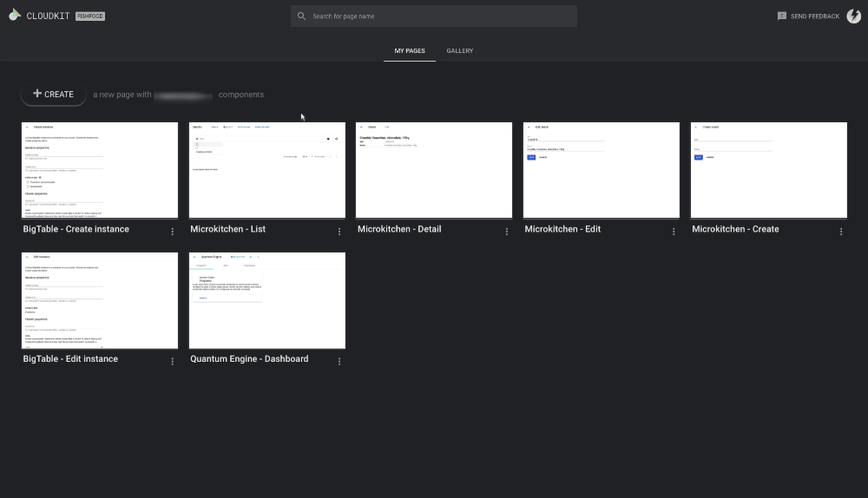Viewport: 868px width, 498px height.
Task: Open Microkitchen - List thumbnail
Action: (267, 170)
